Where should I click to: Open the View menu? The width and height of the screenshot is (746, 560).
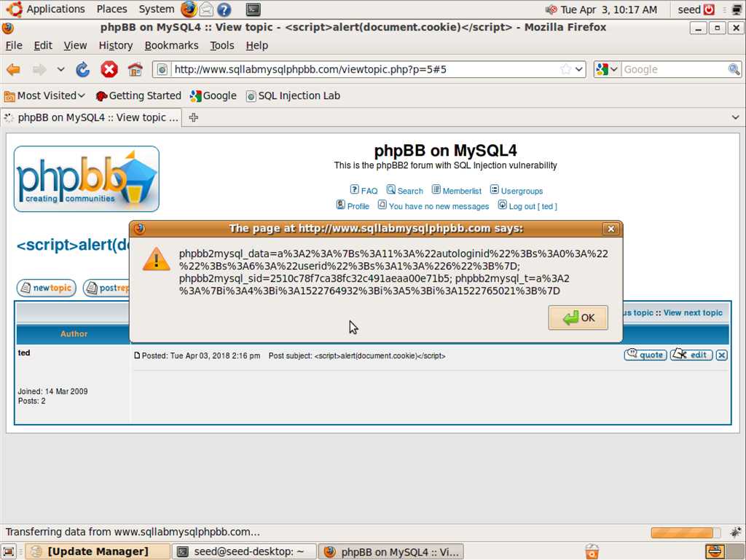(x=75, y=46)
